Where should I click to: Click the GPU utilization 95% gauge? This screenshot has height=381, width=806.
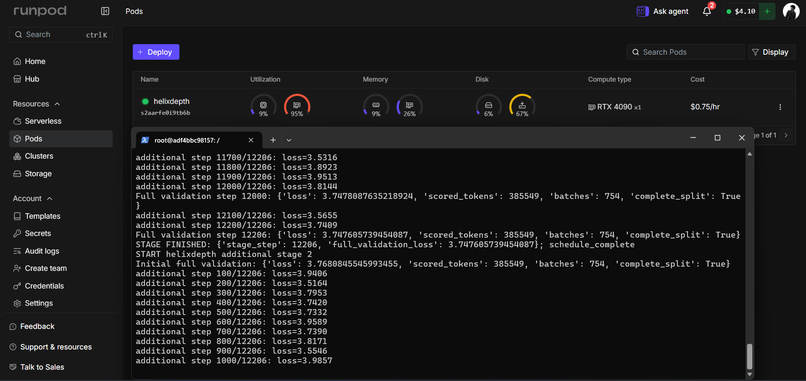(x=297, y=107)
